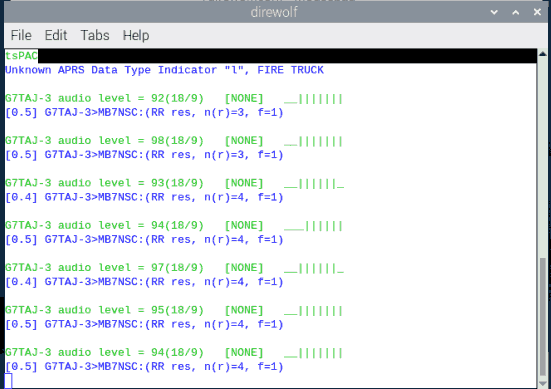Click the direwolf title bar text
Image resolution: width=551 pixels, height=389 pixels.
[274, 12]
